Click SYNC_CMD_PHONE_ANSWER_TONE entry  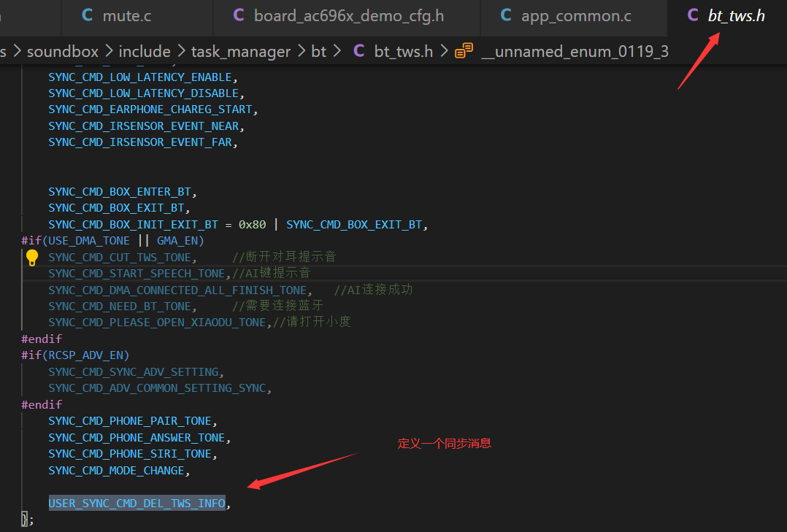137,438
